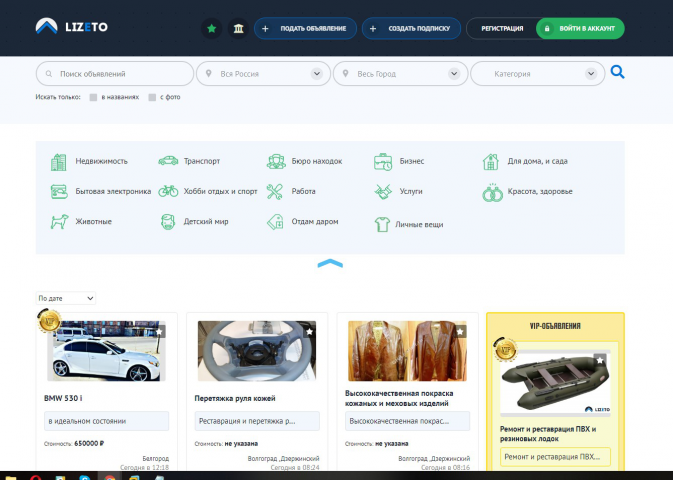
Task: Click 'Войти в аккаунт' green button
Action: click(x=580, y=28)
